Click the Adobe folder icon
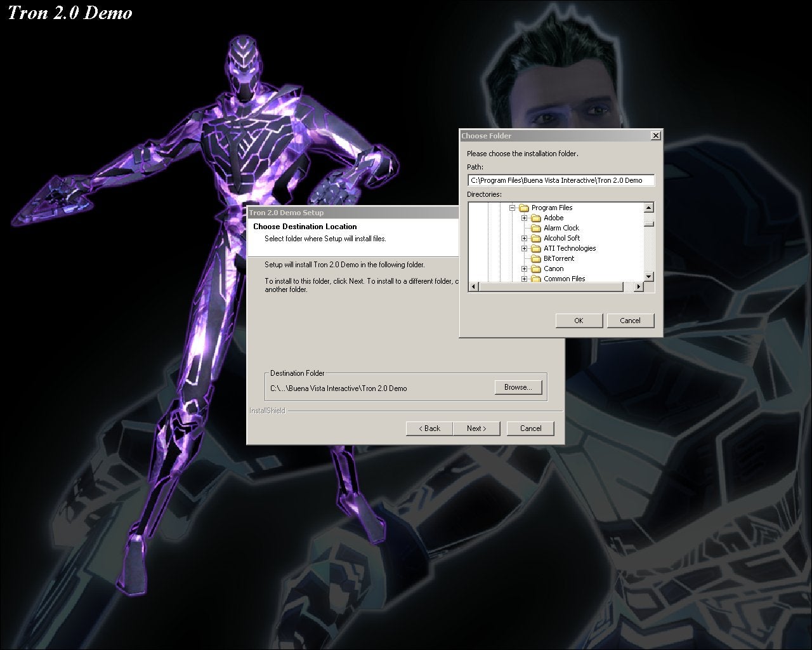 535,218
